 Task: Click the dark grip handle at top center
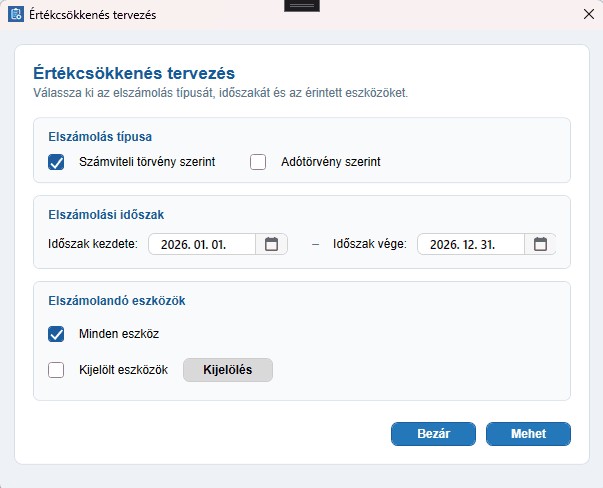click(302, 6)
